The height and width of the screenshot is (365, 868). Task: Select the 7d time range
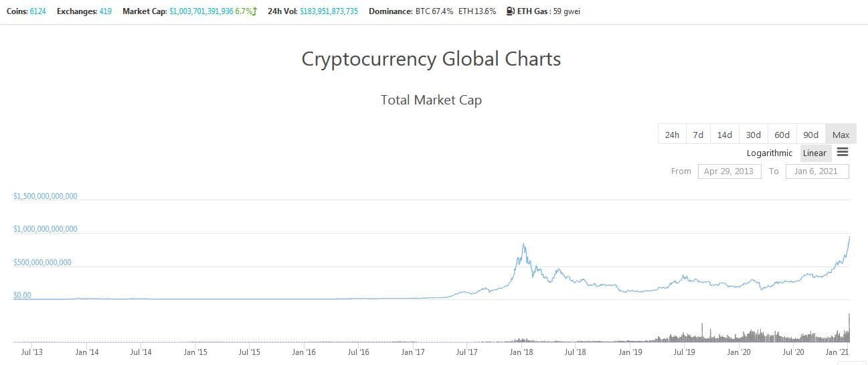tap(698, 135)
